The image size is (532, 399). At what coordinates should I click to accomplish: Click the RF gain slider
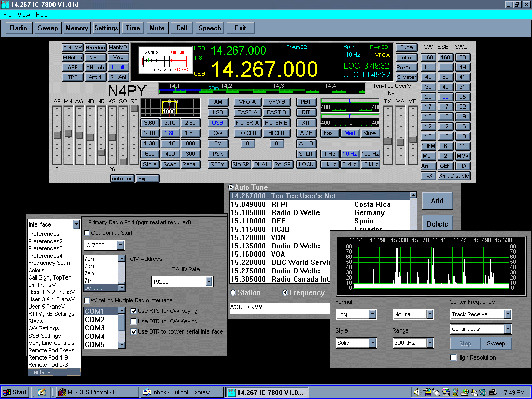[x=134, y=135]
